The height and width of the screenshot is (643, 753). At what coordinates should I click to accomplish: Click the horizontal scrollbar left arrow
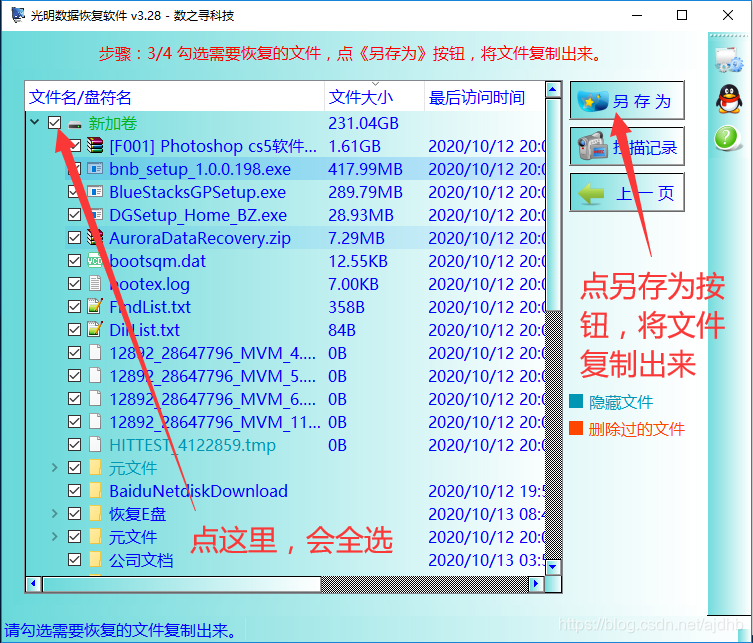(33, 584)
